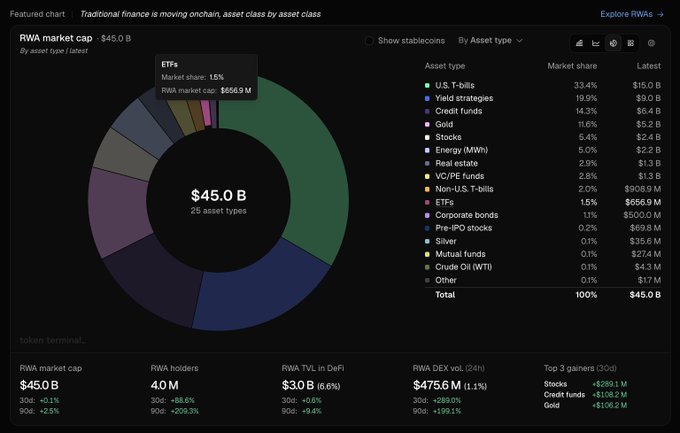Click the arrow beside Explore RWAs
This screenshot has width=680, height=433.
click(660, 14)
